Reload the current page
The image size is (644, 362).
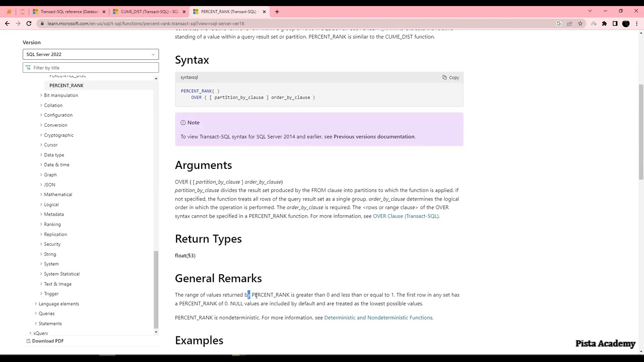coord(29,24)
